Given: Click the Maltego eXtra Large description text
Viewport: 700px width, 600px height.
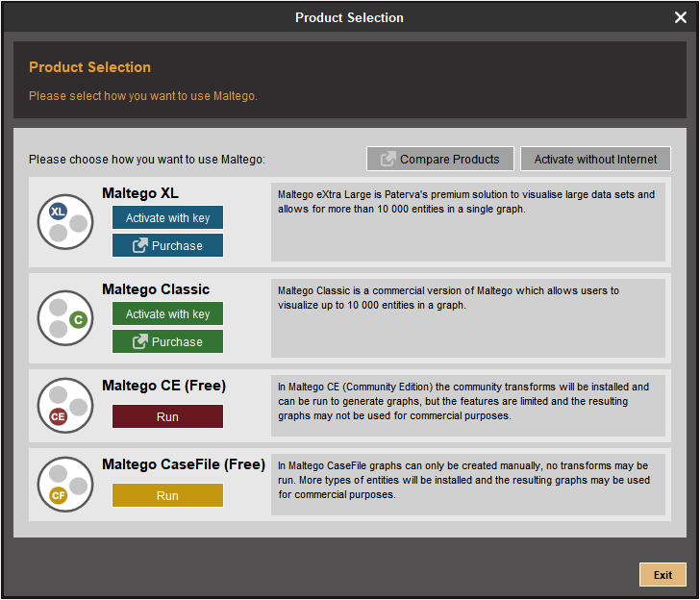Looking at the screenshot, I should pyautogui.click(x=466, y=202).
